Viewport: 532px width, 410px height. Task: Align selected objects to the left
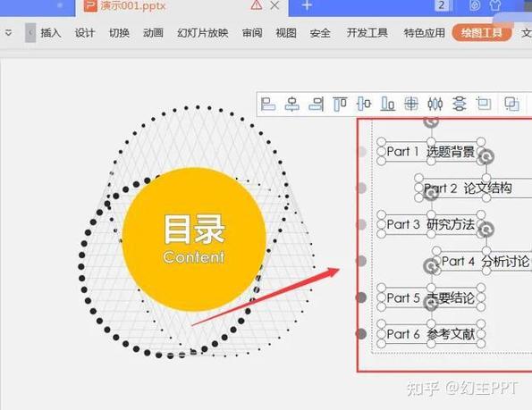(x=267, y=104)
